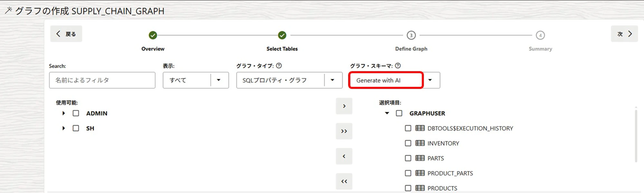Collapse the GRAPHUSER schema tree node

[387, 113]
